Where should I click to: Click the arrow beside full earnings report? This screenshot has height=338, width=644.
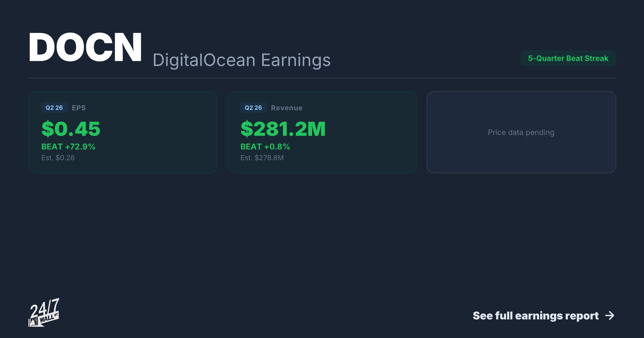(x=610, y=316)
